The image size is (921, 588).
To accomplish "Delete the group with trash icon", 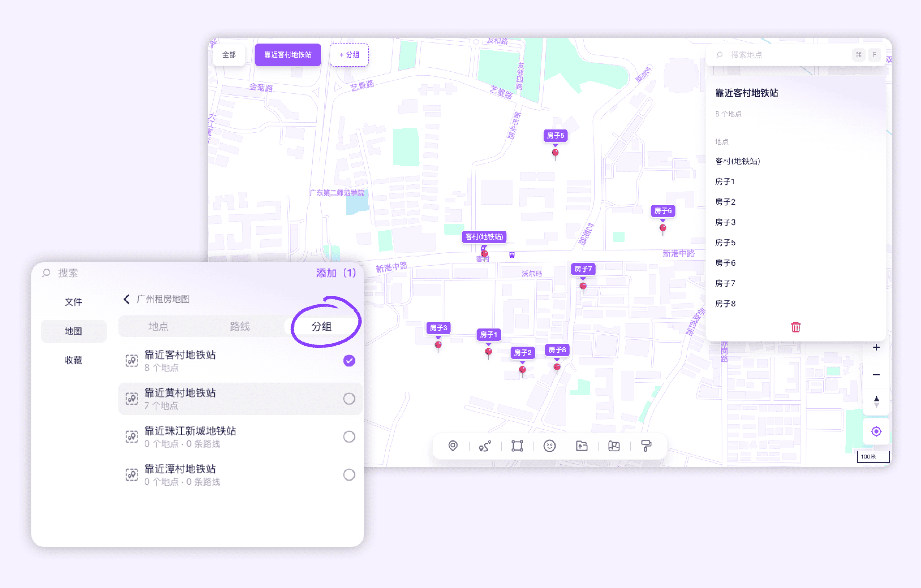I will (x=795, y=327).
